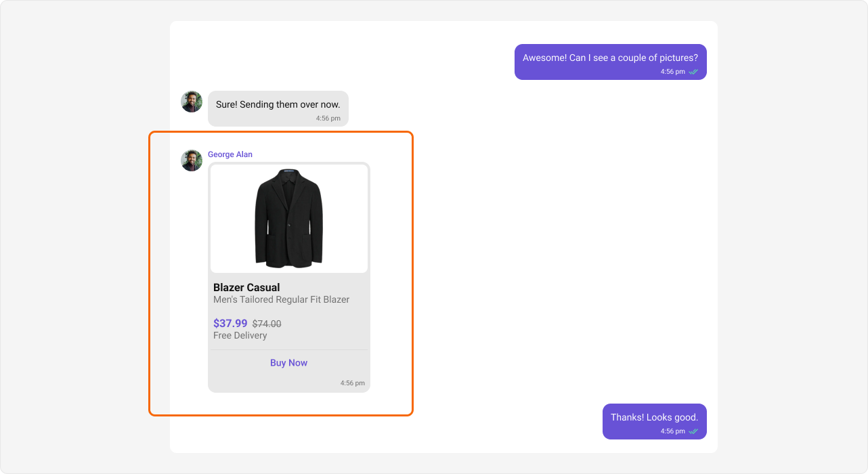Click the 4:56 pm timestamp on the product card
This screenshot has width=868, height=474.
click(353, 383)
